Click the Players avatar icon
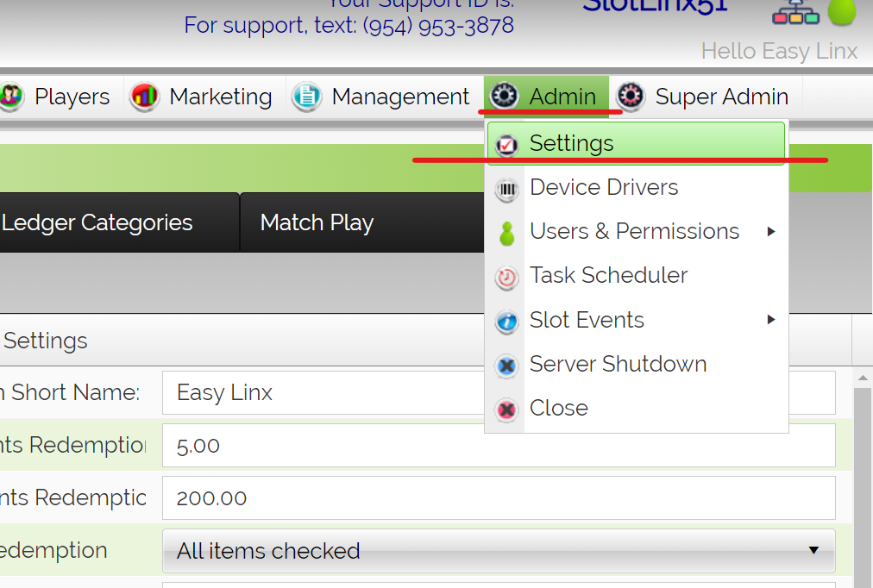 pyautogui.click(x=10, y=97)
